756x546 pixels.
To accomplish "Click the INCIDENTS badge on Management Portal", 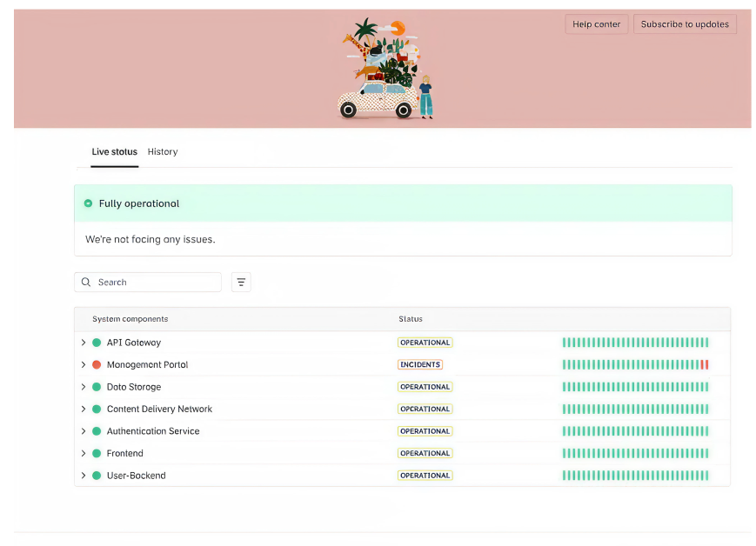I will 420,364.
